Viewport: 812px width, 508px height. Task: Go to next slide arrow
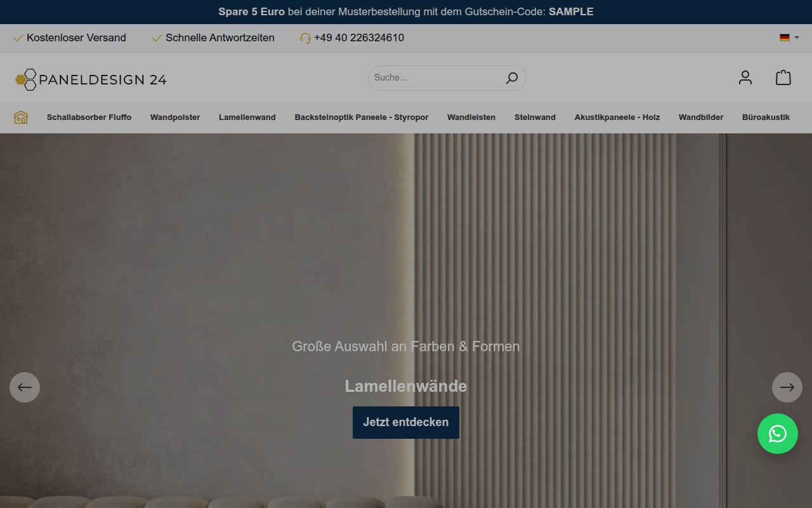787,387
